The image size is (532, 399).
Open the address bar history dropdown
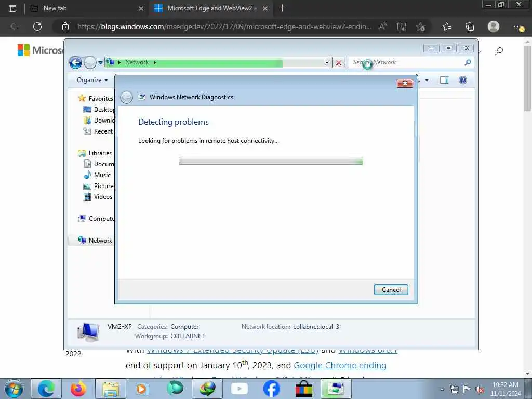[x=327, y=62]
